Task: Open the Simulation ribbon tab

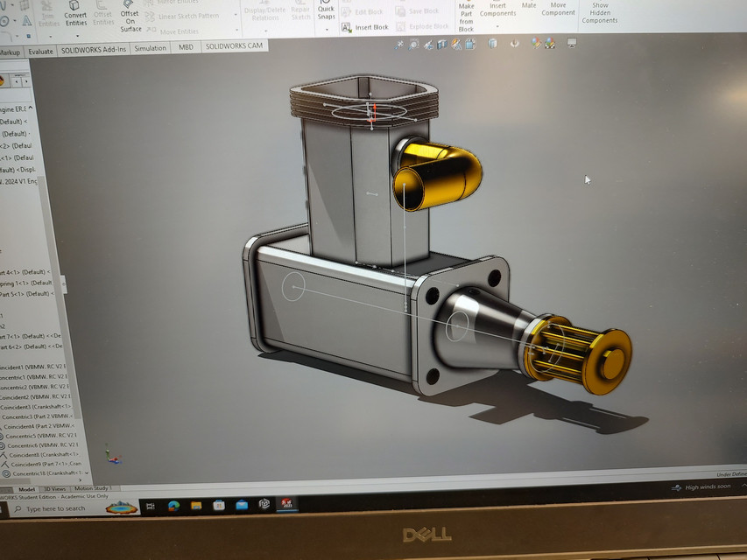Action: point(148,49)
